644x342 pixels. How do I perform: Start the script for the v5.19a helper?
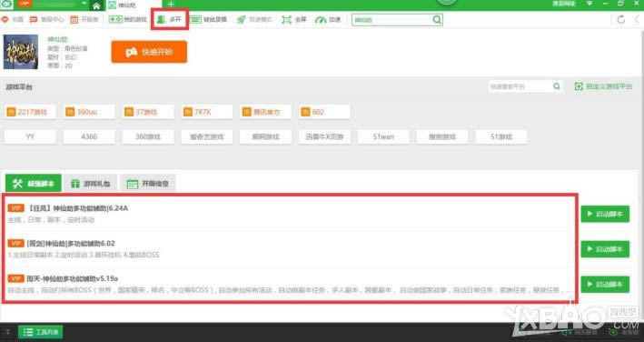pos(605,284)
